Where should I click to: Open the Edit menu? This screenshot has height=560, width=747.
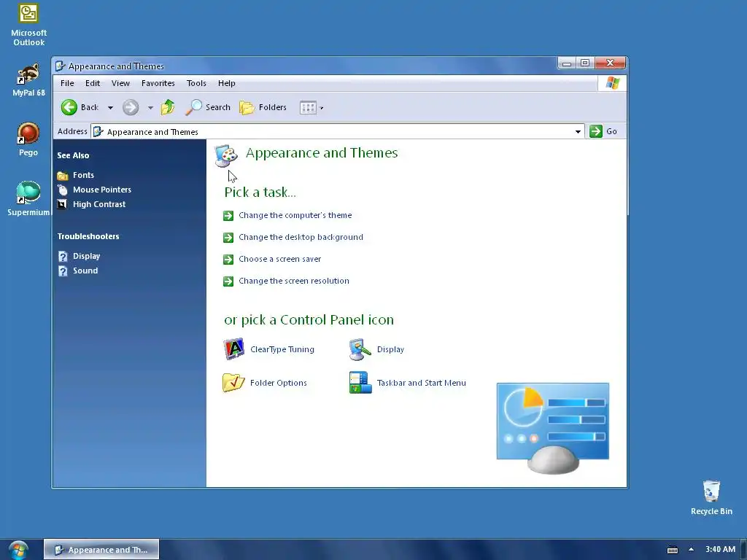point(93,83)
